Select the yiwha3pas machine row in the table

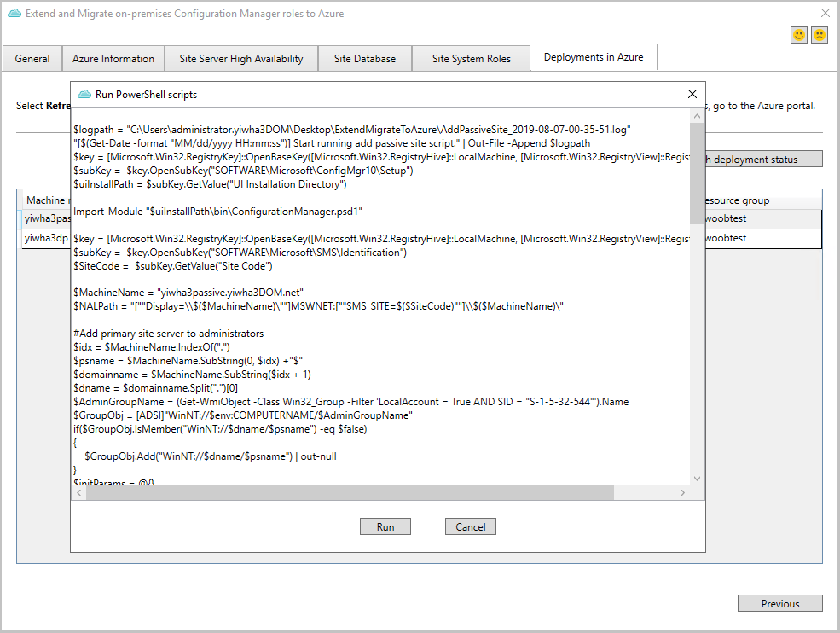click(x=45, y=218)
